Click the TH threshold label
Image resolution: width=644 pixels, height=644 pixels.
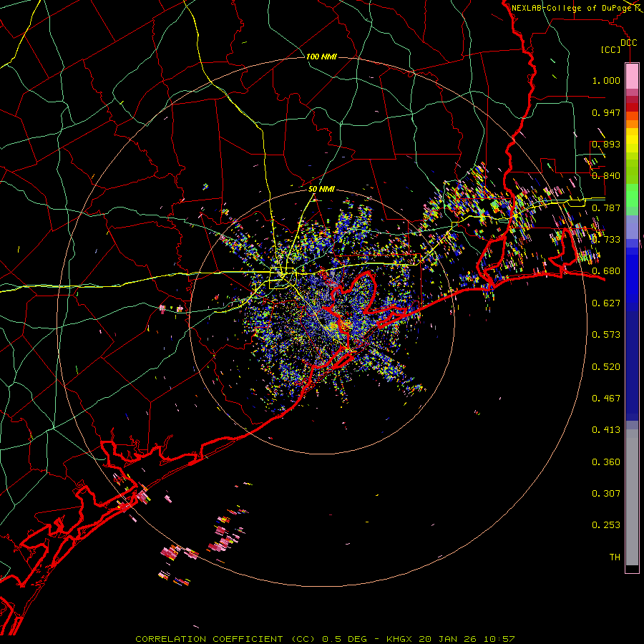click(x=615, y=557)
